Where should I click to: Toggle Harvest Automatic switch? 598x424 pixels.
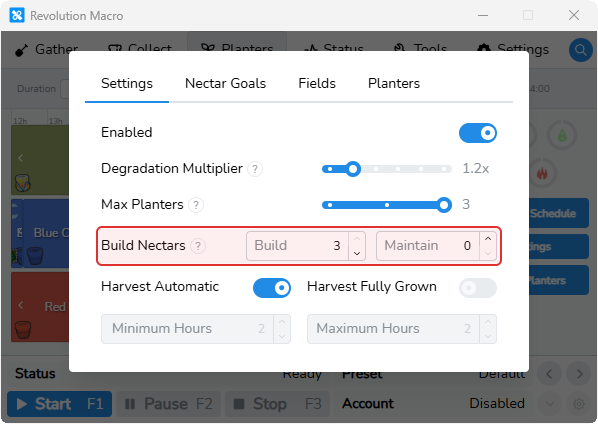pyautogui.click(x=272, y=288)
